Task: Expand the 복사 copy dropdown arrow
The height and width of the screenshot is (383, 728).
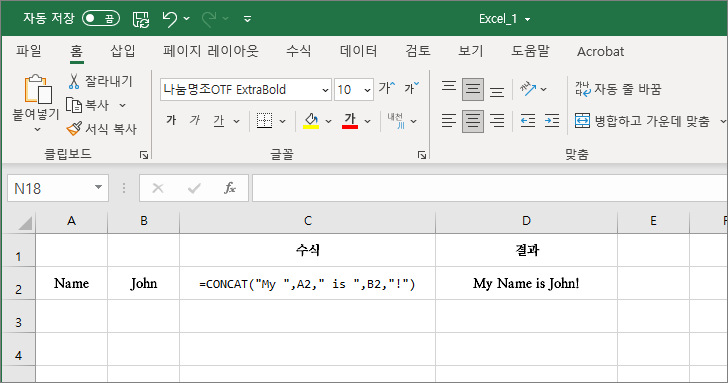Action: [123, 105]
